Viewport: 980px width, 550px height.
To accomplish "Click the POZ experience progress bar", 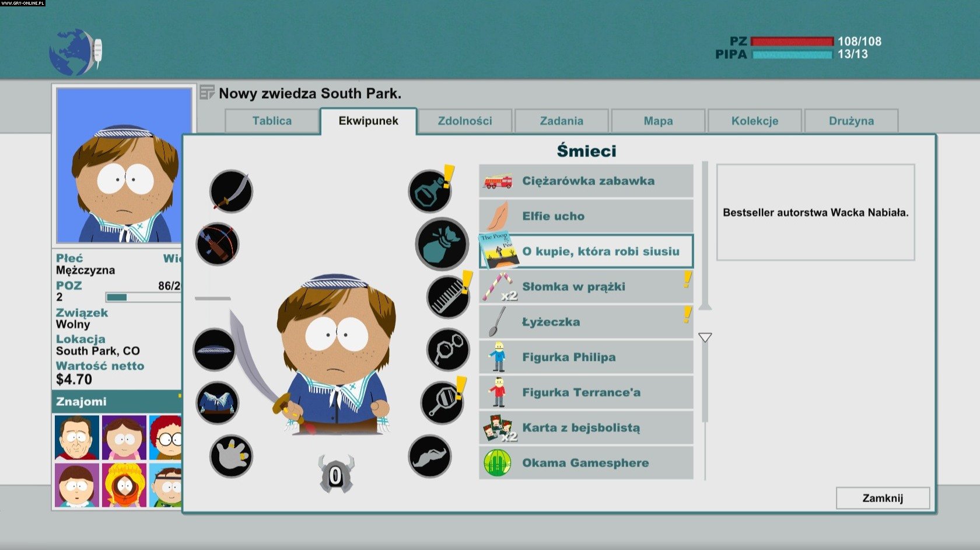I will [143, 297].
